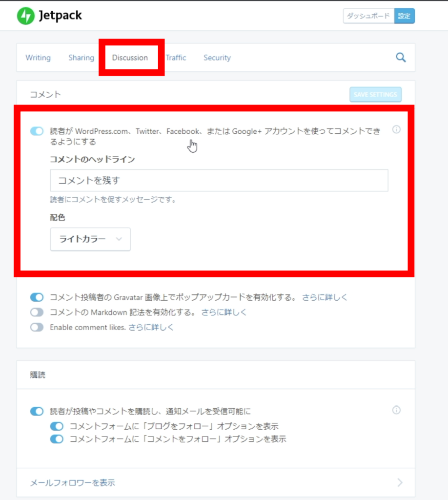The height and width of the screenshot is (500, 448).
Task: Click the 'Jetpack' wordmark text
Action: [x=60, y=15]
